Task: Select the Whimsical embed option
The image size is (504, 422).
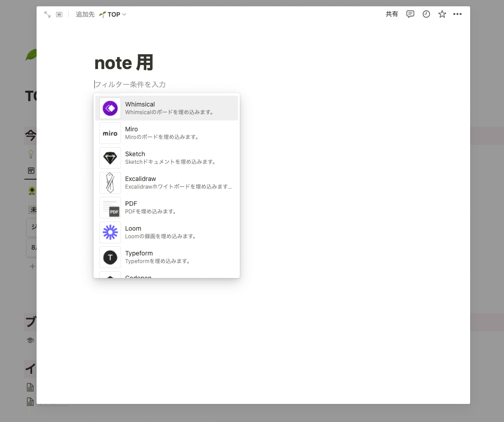Action: coord(167,108)
